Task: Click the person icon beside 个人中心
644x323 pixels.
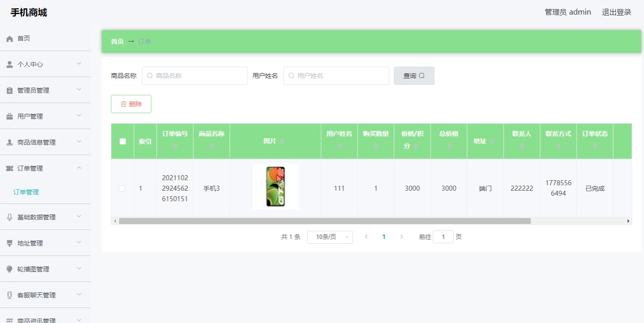Action: coord(10,65)
